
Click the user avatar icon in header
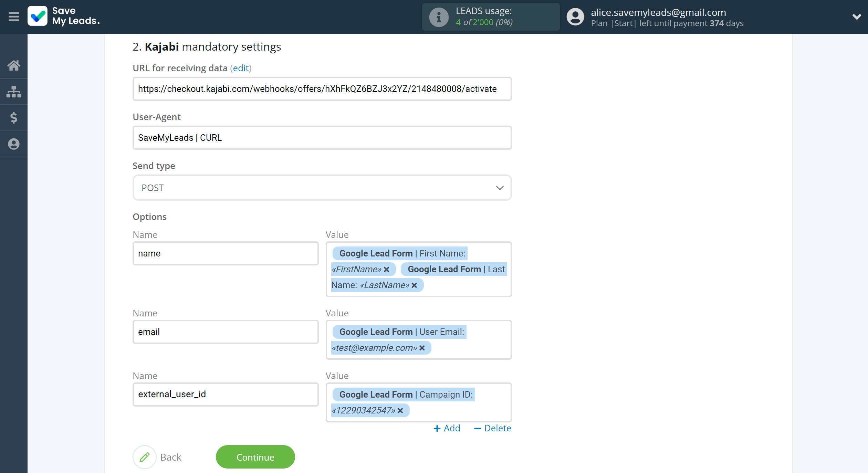pyautogui.click(x=575, y=17)
